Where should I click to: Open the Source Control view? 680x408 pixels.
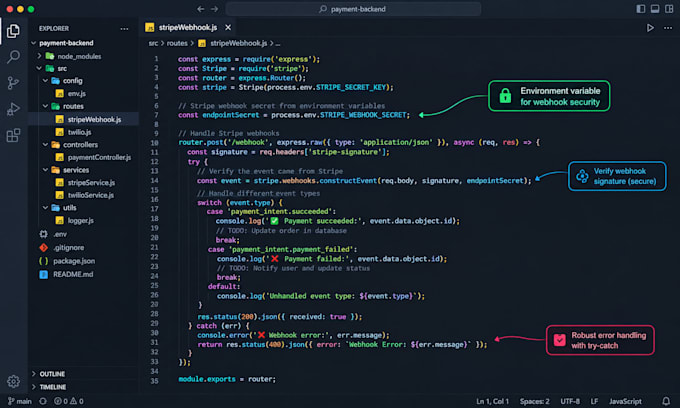[13, 83]
